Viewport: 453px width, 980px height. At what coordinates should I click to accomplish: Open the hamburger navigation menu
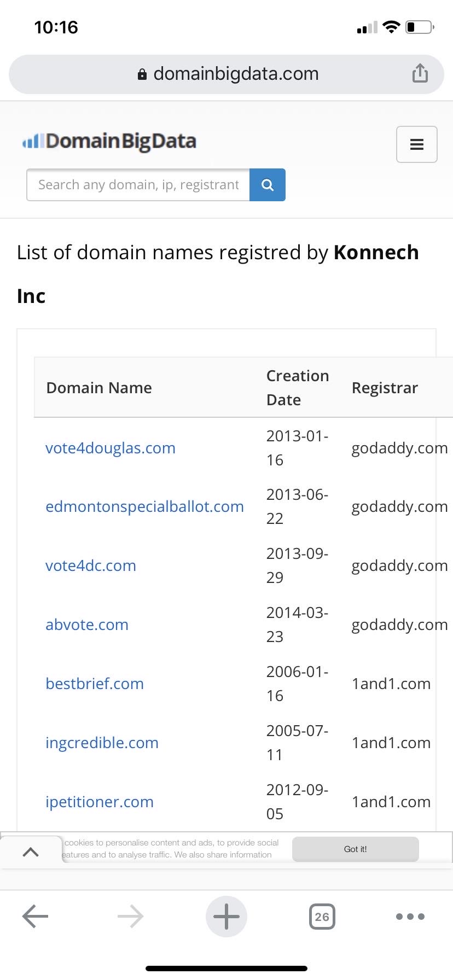tap(417, 144)
